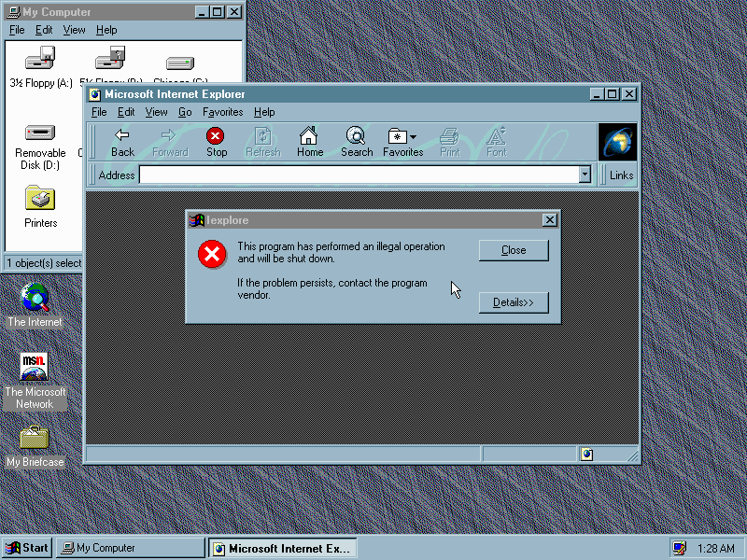Click the Start button on taskbar

[x=27, y=548]
